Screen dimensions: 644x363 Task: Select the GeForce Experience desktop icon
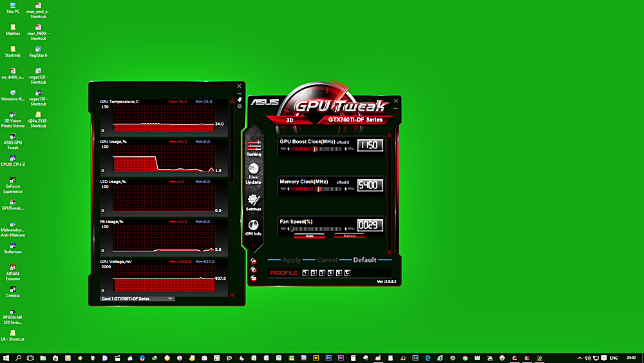point(13,186)
